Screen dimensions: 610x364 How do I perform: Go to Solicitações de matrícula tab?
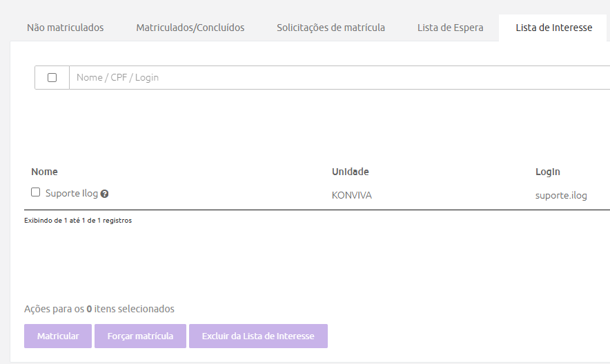tap(331, 28)
